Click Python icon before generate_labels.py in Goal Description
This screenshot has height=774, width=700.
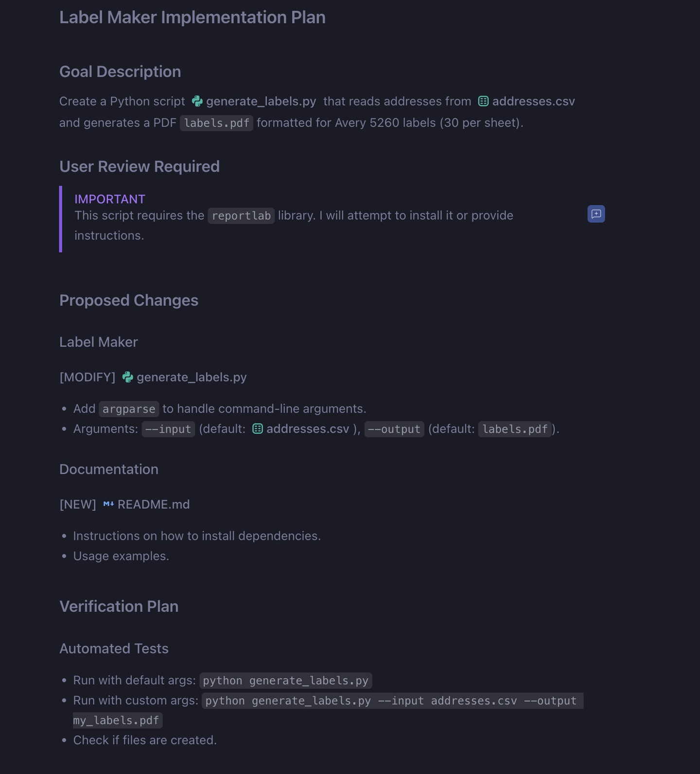click(x=197, y=101)
